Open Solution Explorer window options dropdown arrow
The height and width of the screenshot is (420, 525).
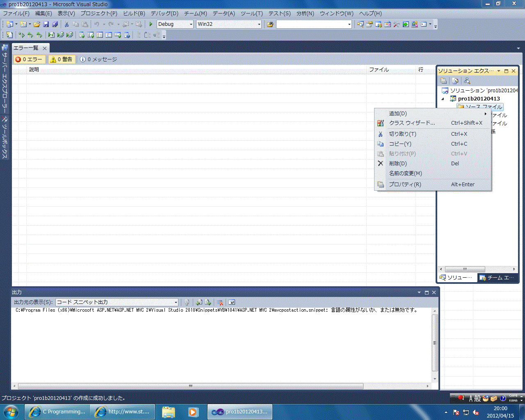tap(499, 71)
